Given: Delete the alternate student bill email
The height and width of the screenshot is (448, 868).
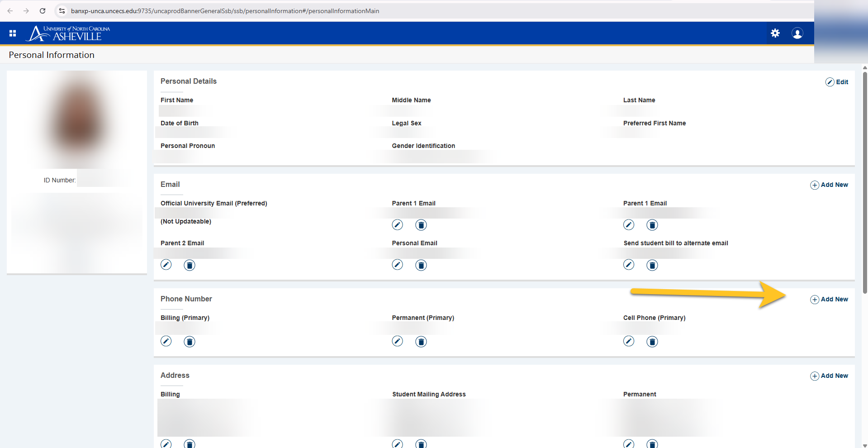Looking at the screenshot, I should (652, 265).
